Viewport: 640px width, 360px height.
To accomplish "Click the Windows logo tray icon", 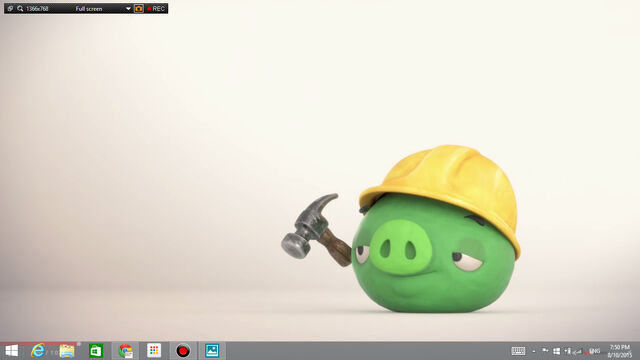I will click(x=556, y=351).
